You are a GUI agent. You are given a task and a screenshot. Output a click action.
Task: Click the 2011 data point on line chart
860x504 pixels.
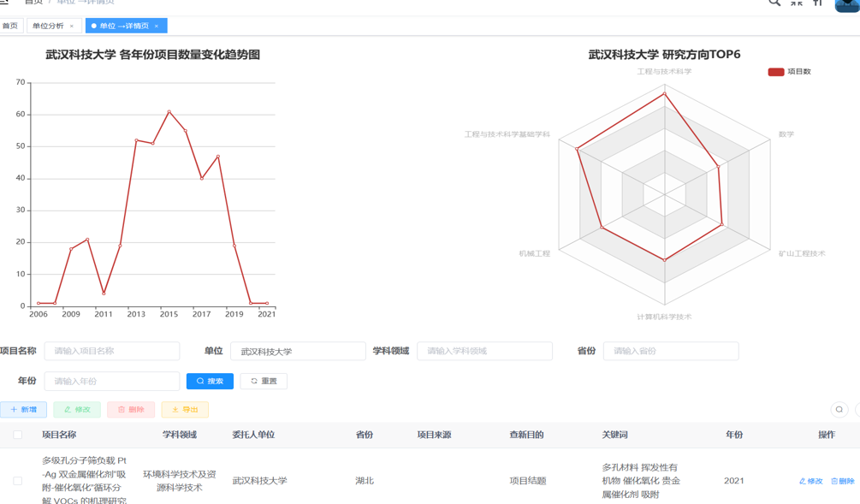click(x=104, y=294)
